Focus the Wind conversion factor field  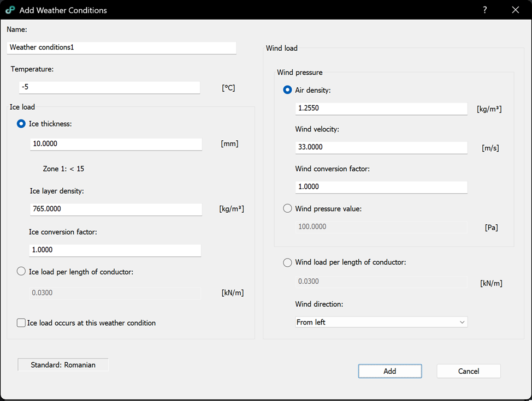tap(381, 187)
